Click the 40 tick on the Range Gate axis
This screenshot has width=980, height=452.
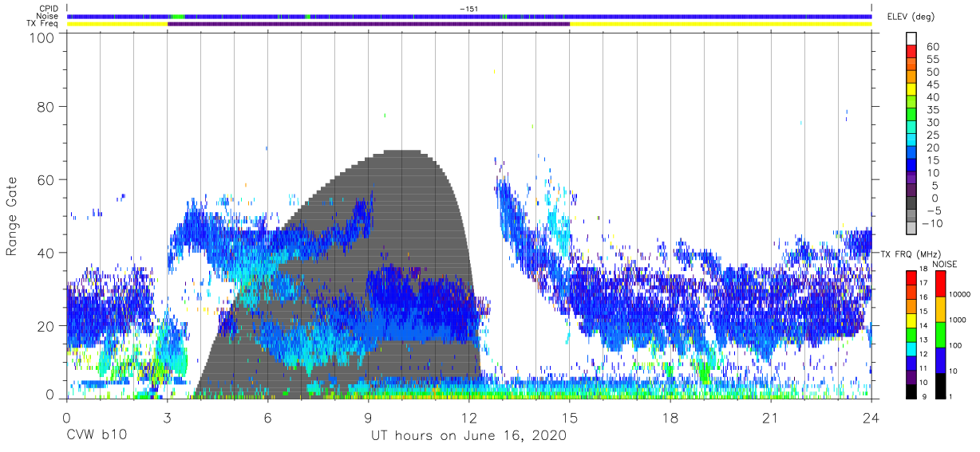point(45,252)
